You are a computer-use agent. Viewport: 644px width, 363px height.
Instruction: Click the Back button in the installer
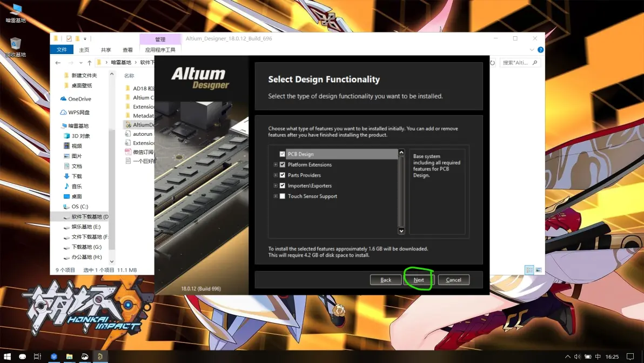(386, 280)
